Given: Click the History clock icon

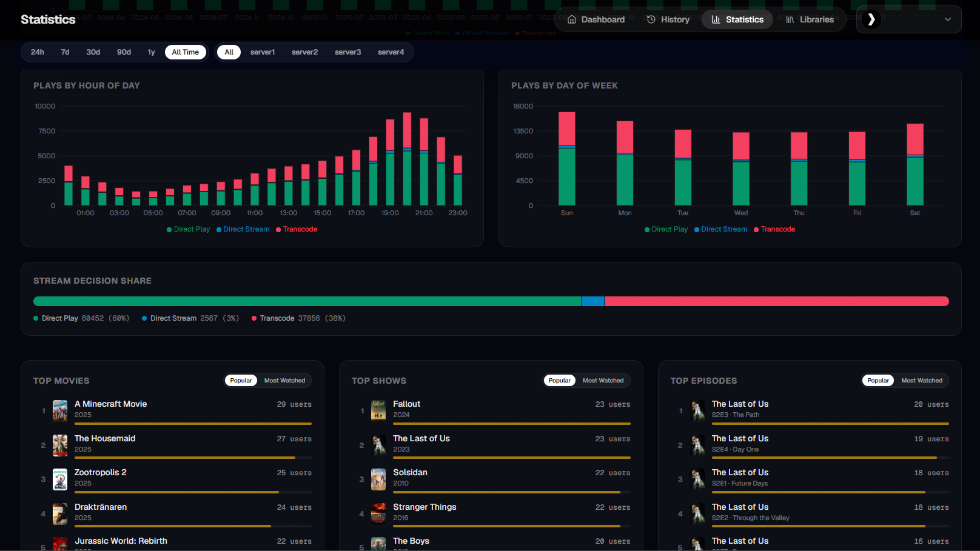Looking at the screenshot, I should coord(651,19).
